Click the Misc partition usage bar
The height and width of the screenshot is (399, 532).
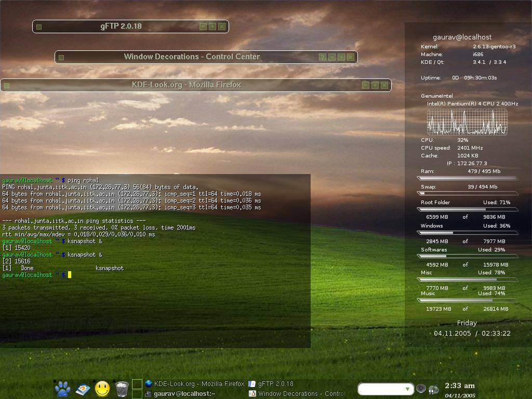click(x=467, y=280)
